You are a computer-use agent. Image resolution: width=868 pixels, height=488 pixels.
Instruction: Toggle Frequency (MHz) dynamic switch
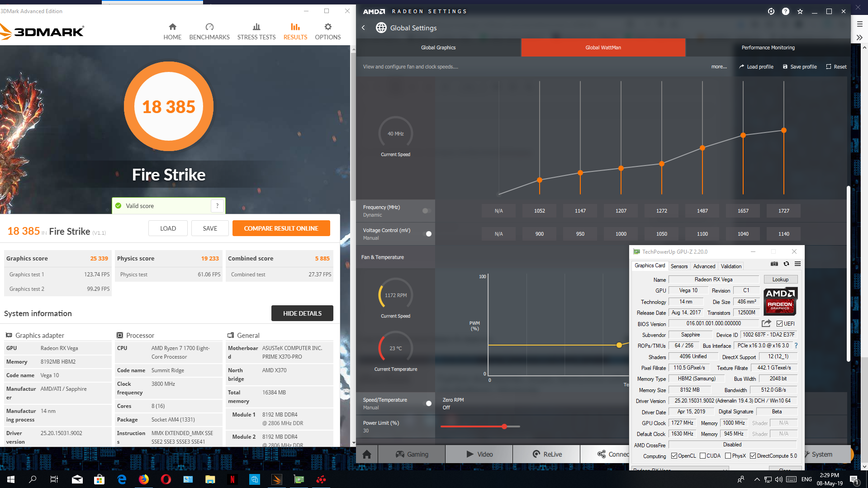[x=427, y=211]
